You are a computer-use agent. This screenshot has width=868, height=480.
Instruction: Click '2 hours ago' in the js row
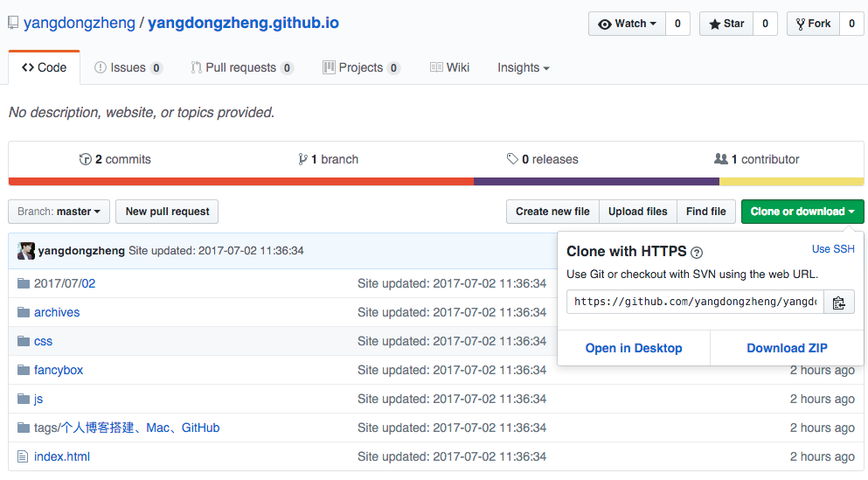(822, 399)
